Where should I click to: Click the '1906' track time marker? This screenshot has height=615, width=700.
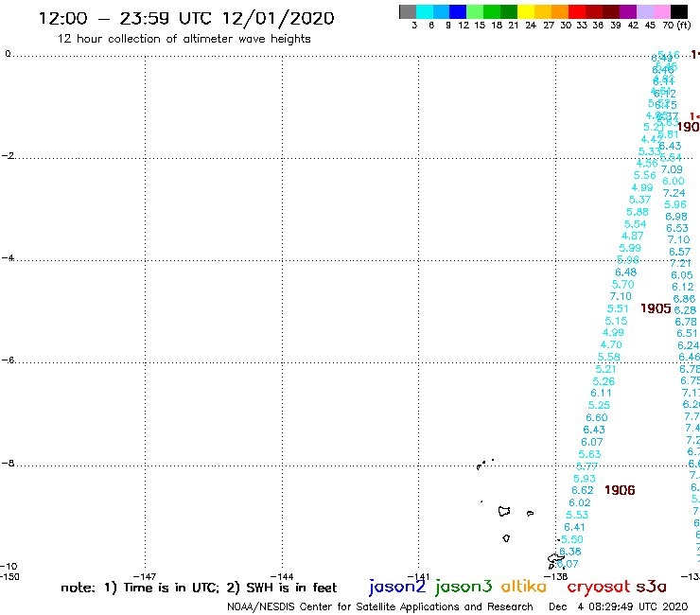pyautogui.click(x=620, y=490)
